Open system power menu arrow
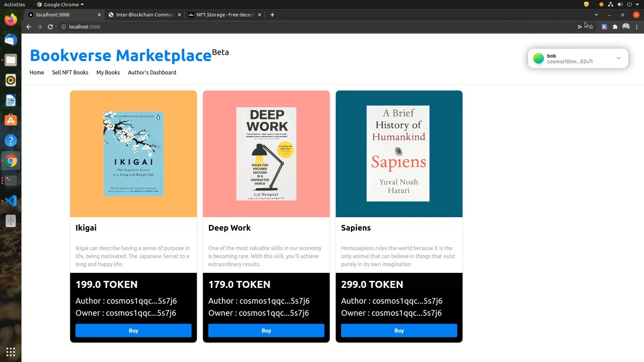 pos(637,5)
